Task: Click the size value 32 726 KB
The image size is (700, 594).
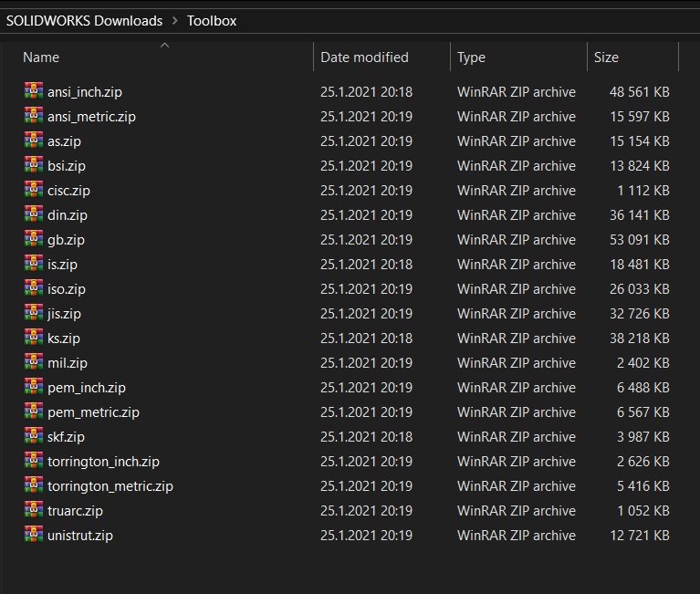Action: pyautogui.click(x=639, y=314)
